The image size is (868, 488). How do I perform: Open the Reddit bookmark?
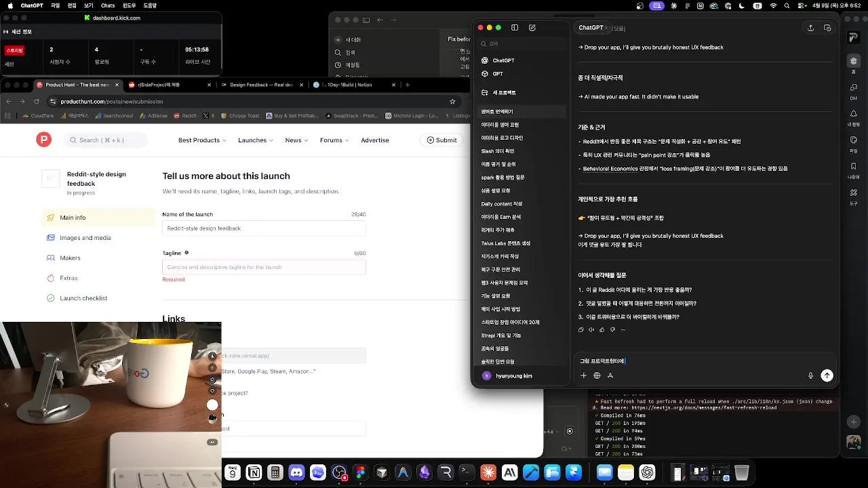[x=185, y=116]
